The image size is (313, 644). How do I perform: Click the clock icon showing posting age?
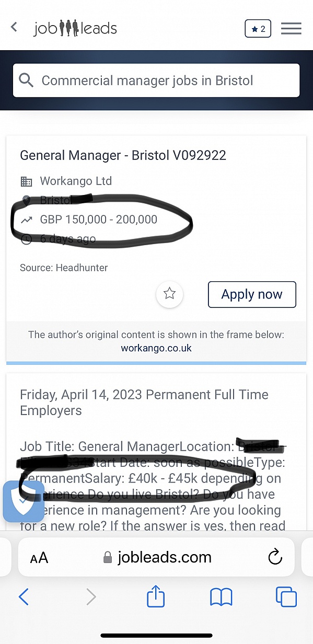point(26,239)
